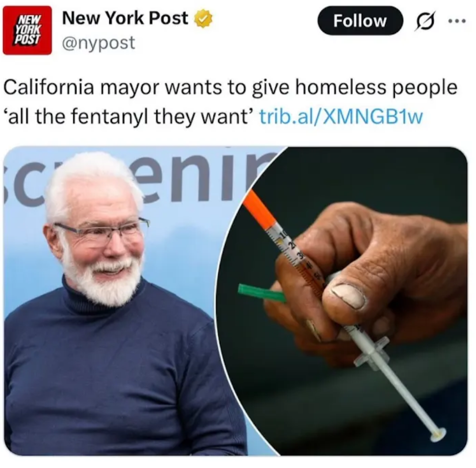Click the syringe plunger end

[x=437, y=434]
